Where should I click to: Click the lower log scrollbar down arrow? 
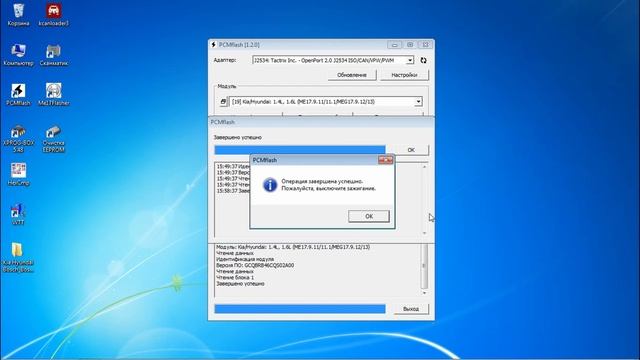424,293
